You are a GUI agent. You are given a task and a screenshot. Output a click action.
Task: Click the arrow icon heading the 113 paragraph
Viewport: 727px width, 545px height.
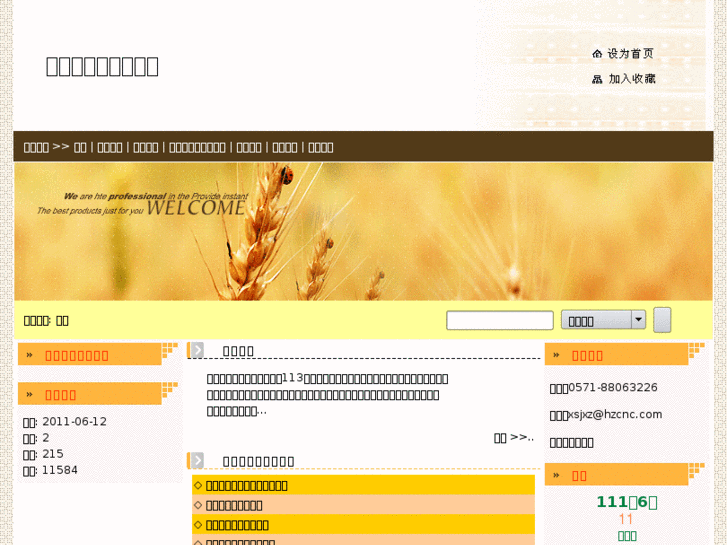point(197,350)
